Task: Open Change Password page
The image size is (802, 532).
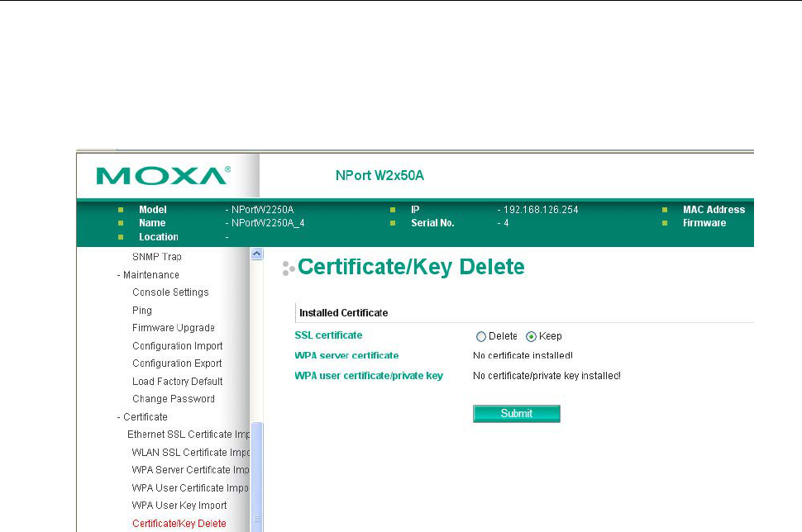Action: [x=174, y=399]
